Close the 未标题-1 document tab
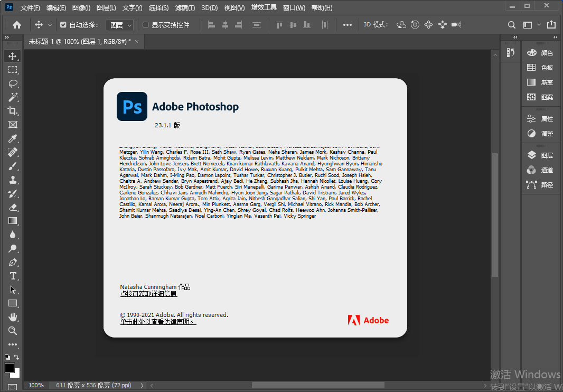The height and width of the screenshot is (392, 563). coord(137,42)
